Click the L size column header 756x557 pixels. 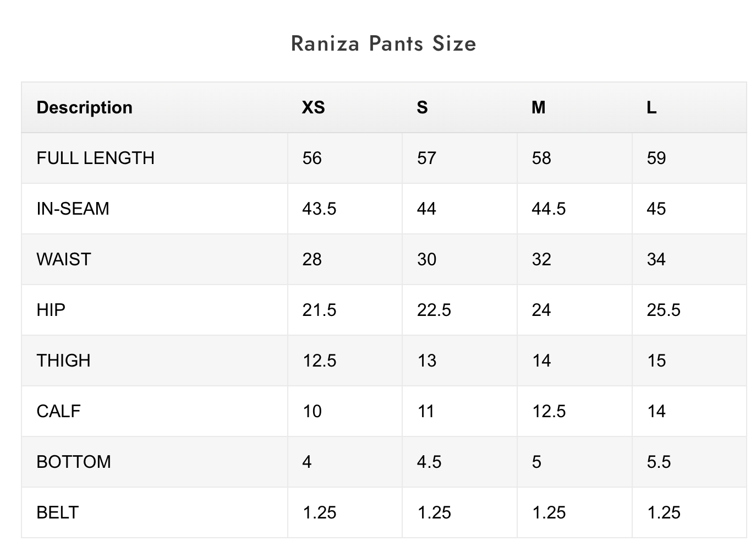tap(651, 107)
